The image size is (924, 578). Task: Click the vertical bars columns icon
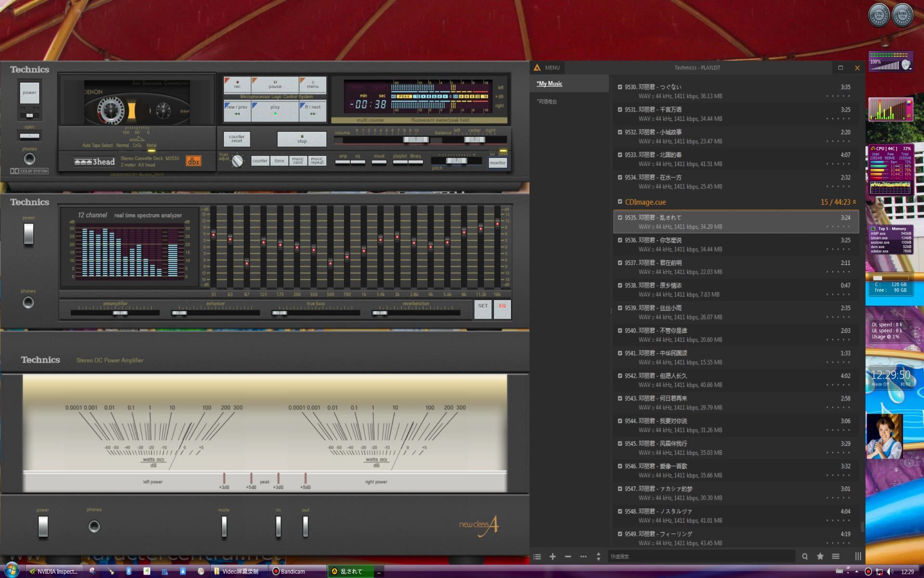pos(858,557)
